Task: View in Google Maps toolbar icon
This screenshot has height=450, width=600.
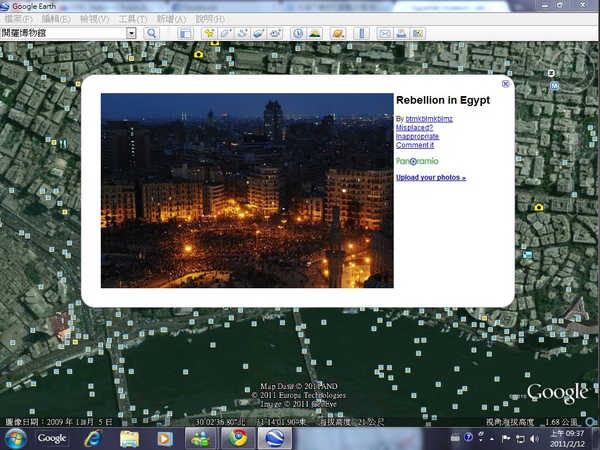Action: click(417, 33)
